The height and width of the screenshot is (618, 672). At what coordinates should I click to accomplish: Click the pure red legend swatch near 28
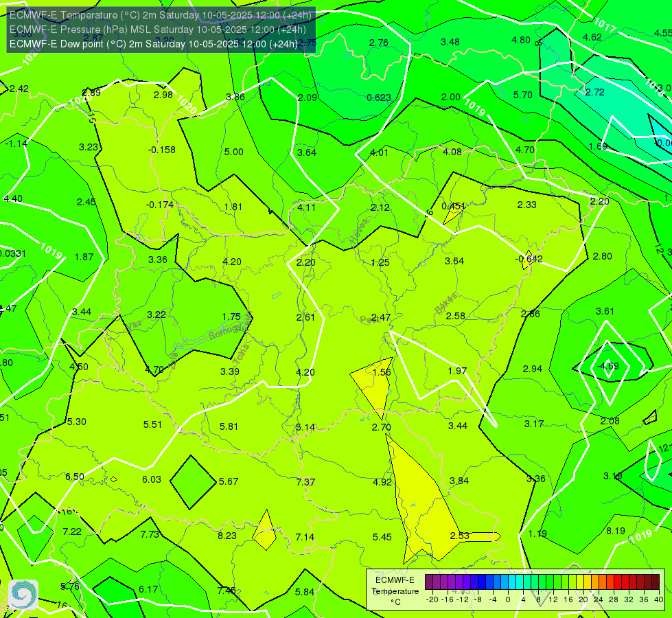click(x=618, y=582)
